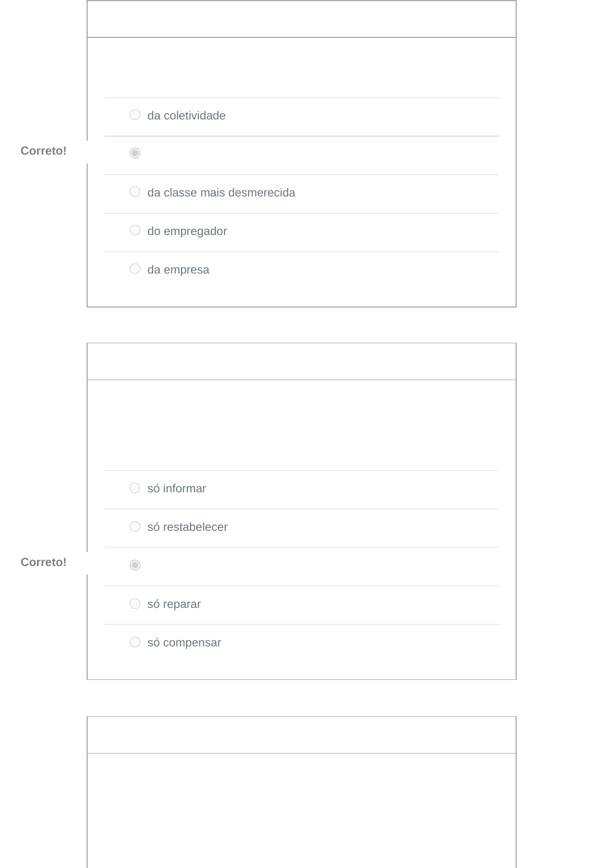
Task: Pick the 'da empresa' radio button
Action: point(135,269)
